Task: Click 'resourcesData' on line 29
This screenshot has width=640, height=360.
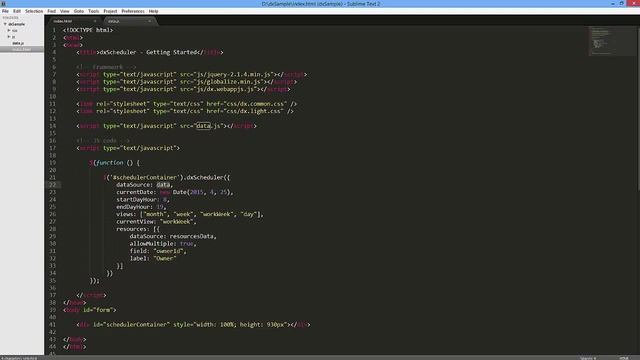Action: [x=191, y=236]
